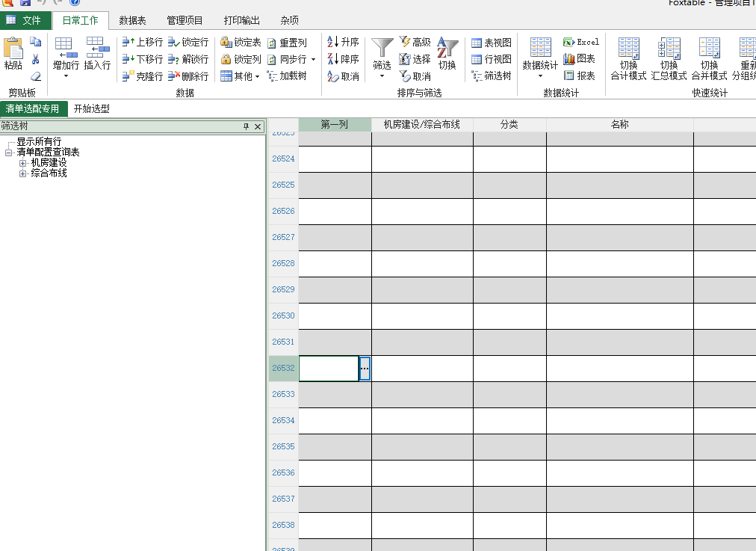This screenshot has height=551, width=756.
Task: Select 显示所有行 in filter tree
Action: [39, 141]
